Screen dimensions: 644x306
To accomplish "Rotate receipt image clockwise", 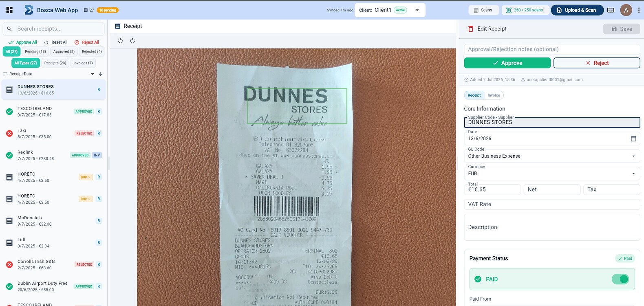I will [132, 40].
